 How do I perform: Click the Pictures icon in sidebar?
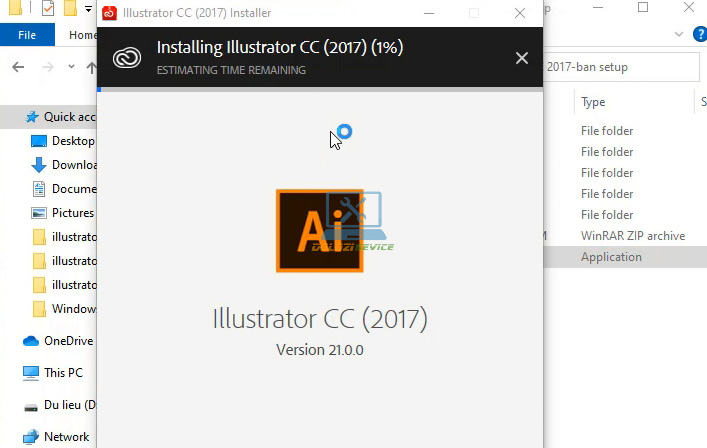coord(39,213)
